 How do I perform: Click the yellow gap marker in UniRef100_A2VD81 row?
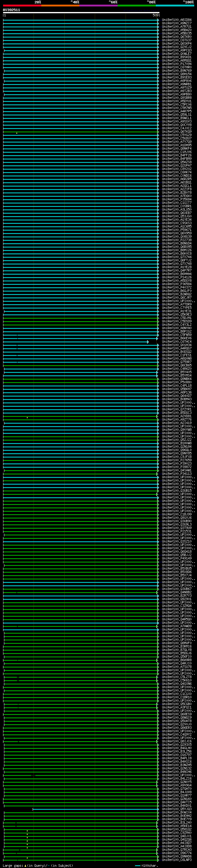click(x=27, y=418)
